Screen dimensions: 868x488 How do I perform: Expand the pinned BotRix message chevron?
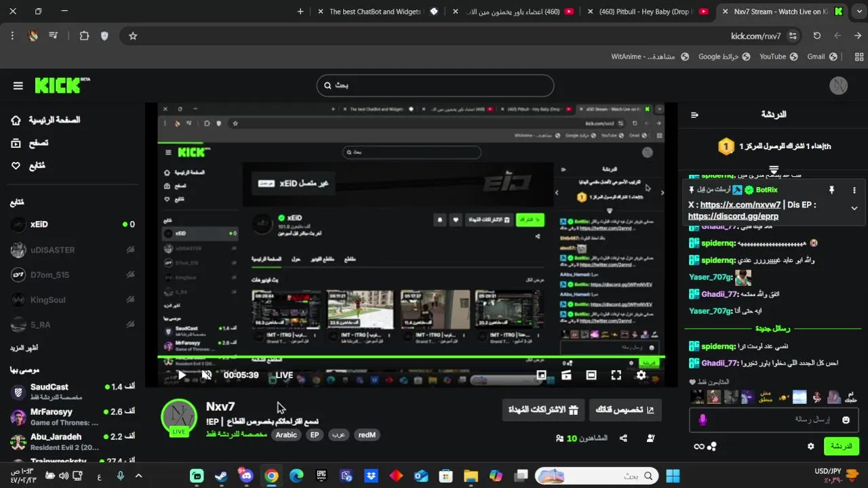pyautogui.click(x=854, y=208)
